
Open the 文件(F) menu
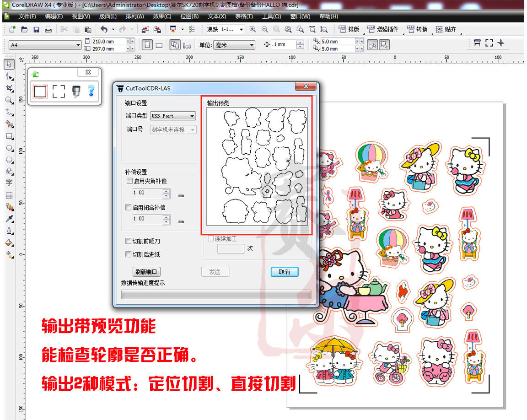[x=27, y=16]
